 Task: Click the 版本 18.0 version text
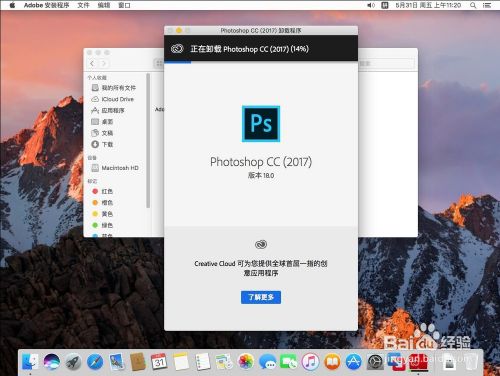coord(261,175)
